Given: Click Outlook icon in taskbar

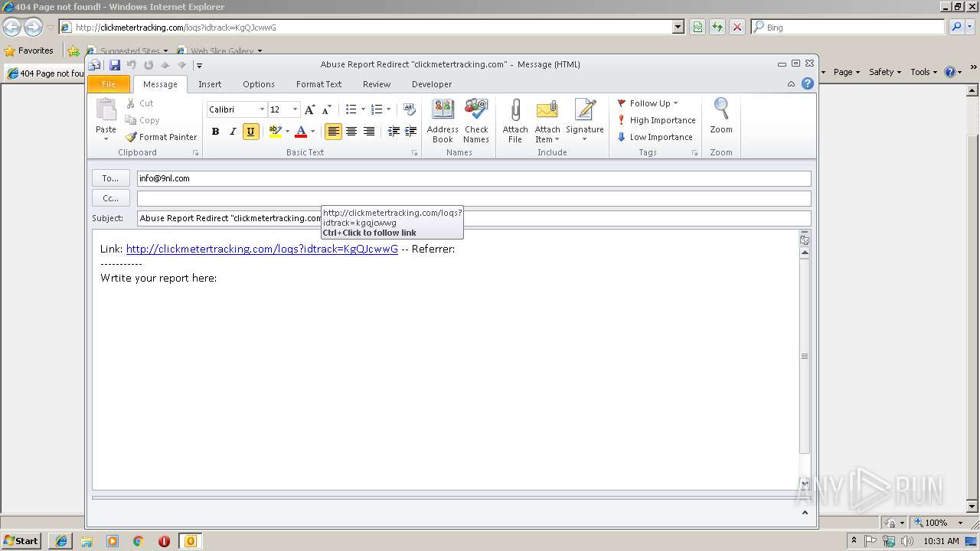Looking at the screenshot, I should 191,541.
